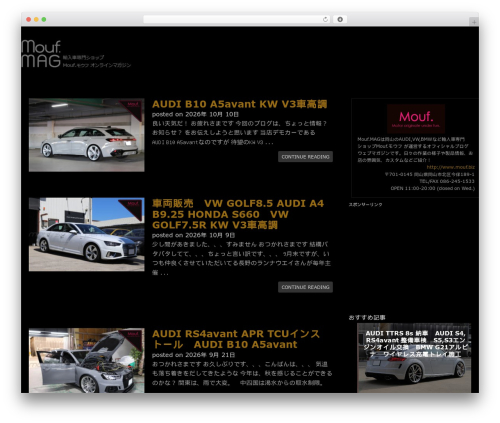This screenshot has width=500, height=423.
Task: Open the white Audi A4 sedan outdoor thumbnail
Action: click(87, 234)
